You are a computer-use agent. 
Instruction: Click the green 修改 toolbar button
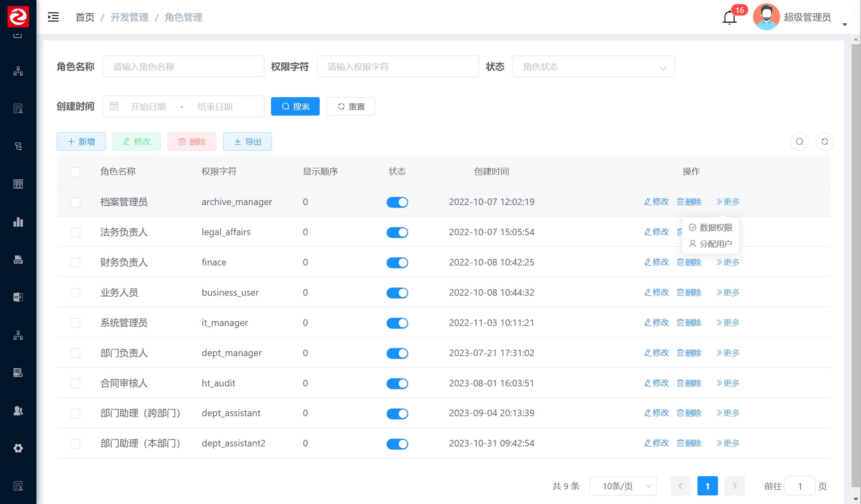click(137, 141)
